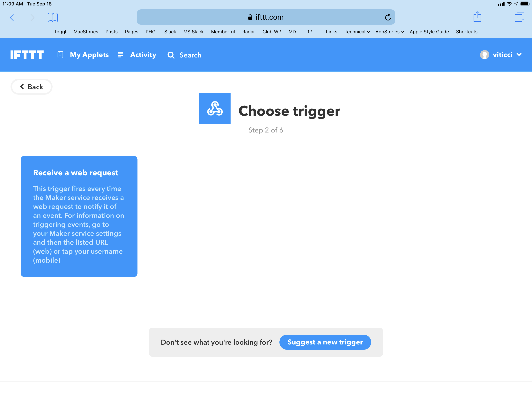Click the Search magnifier icon
This screenshot has height=399, width=532.
coord(171,55)
